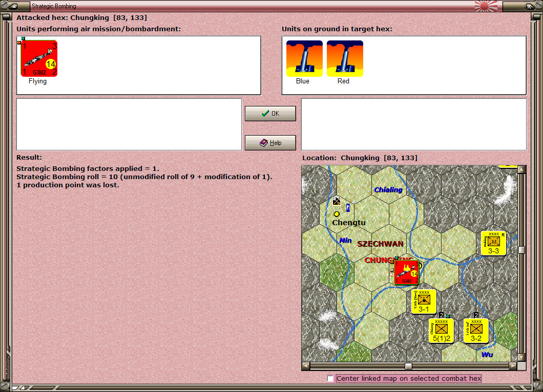Click map horizontal scrollbar left arrow
The image size is (543, 392).
(x=305, y=366)
